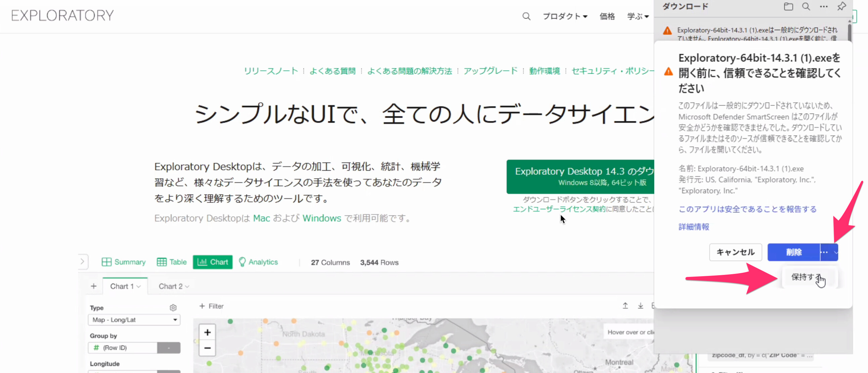Open downloads folder icon in download panel
This screenshot has height=373, width=868.
[788, 6]
